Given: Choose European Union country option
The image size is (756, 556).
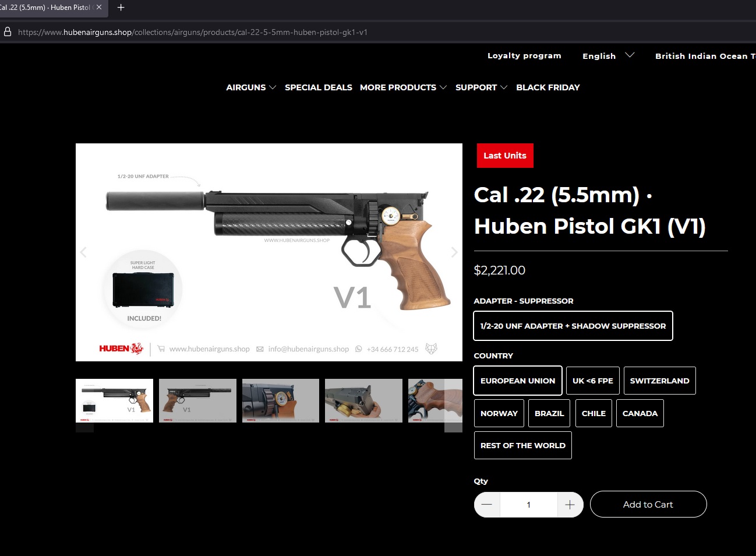Looking at the screenshot, I should pos(518,381).
